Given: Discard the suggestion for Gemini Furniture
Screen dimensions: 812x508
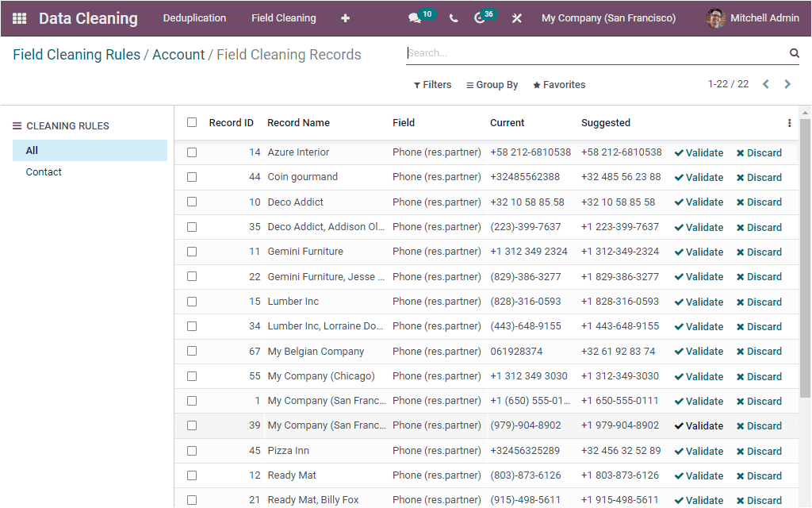Looking at the screenshot, I should (x=759, y=252).
